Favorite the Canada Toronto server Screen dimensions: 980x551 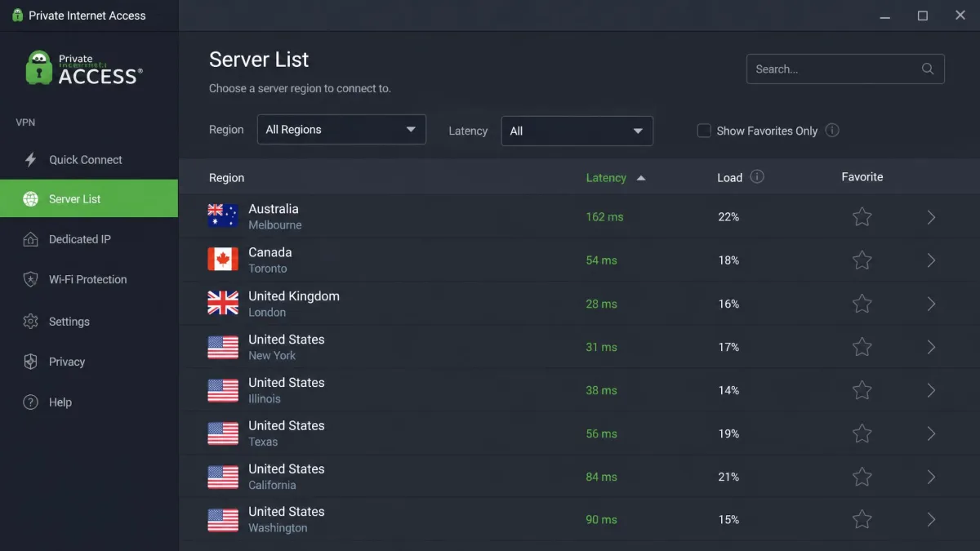[x=862, y=260]
